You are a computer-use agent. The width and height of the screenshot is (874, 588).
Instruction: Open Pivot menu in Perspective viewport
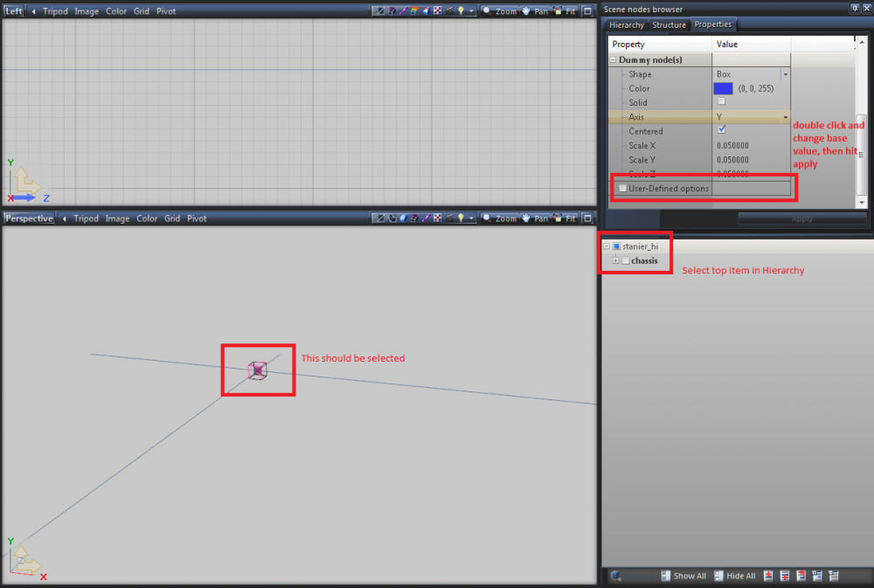pyautogui.click(x=197, y=218)
